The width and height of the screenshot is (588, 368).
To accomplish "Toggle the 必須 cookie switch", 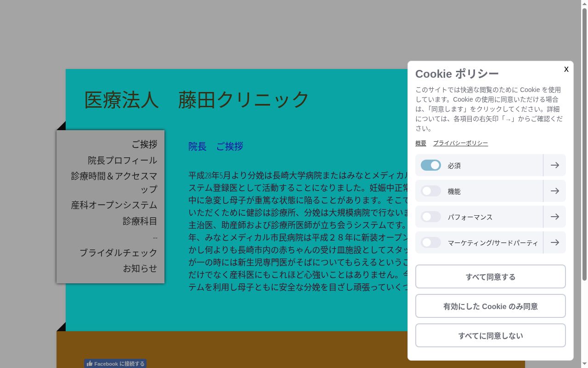I will point(431,165).
